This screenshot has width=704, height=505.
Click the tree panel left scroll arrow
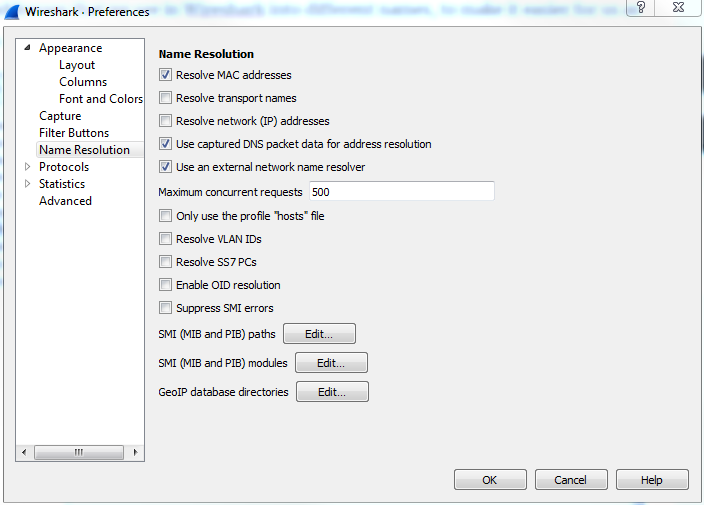pyautogui.click(x=24, y=452)
